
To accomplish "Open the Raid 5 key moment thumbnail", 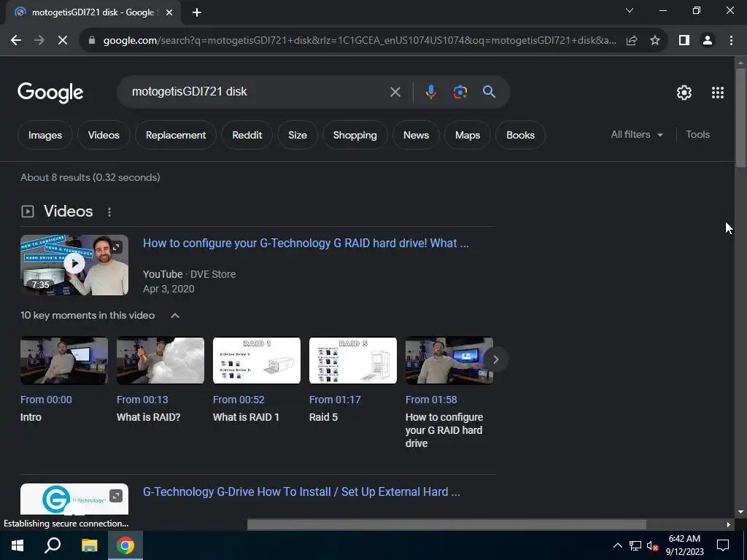I will 353,360.
